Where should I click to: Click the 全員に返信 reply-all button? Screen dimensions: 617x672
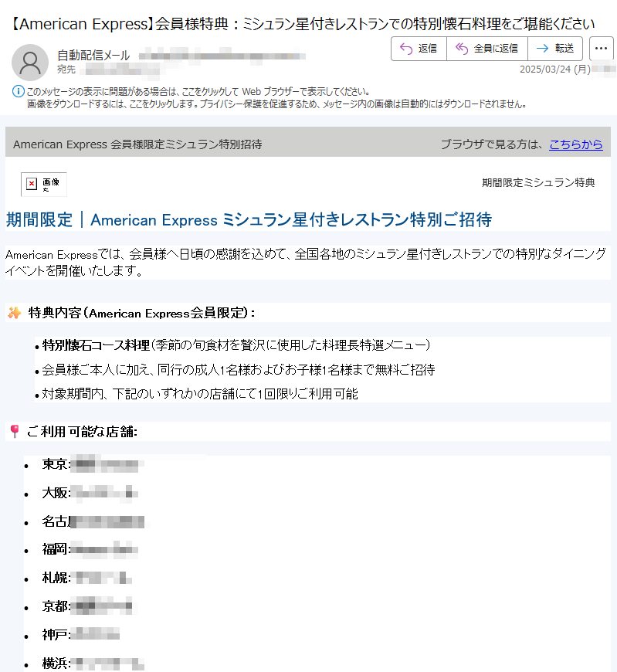[x=487, y=49]
